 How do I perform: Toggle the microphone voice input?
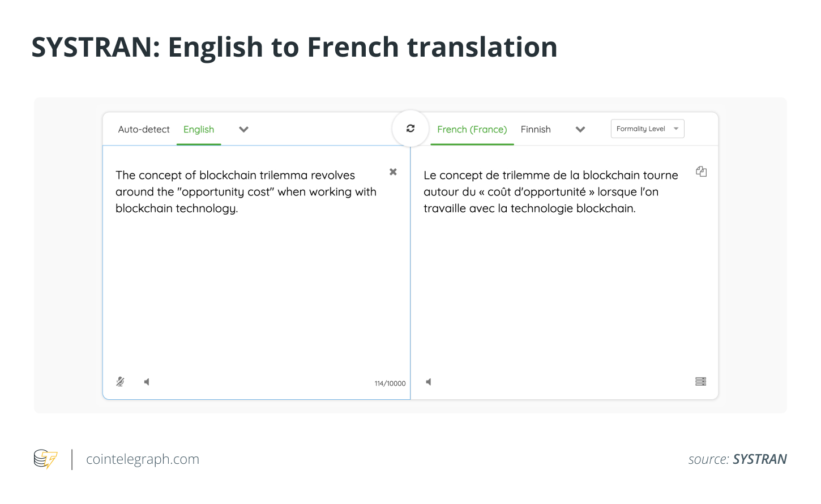(x=120, y=382)
